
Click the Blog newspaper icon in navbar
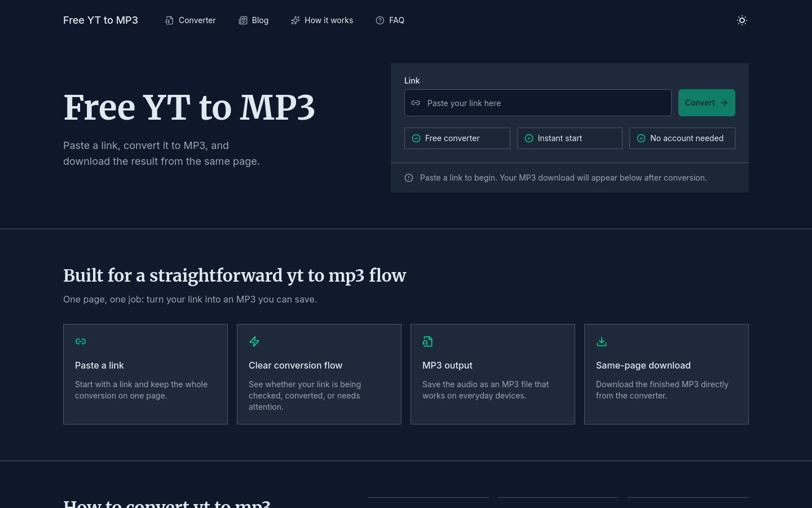coord(243,20)
